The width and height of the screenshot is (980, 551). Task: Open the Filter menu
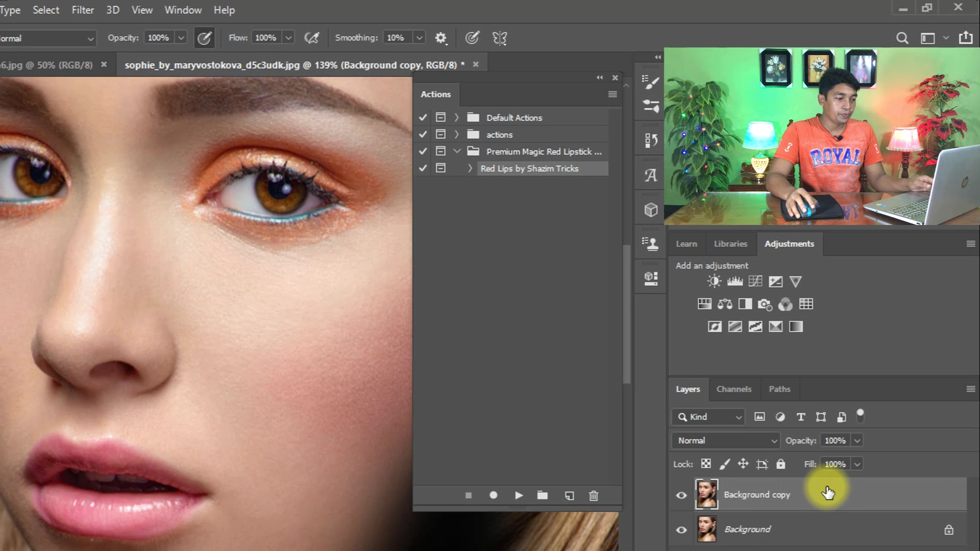(x=83, y=10)
